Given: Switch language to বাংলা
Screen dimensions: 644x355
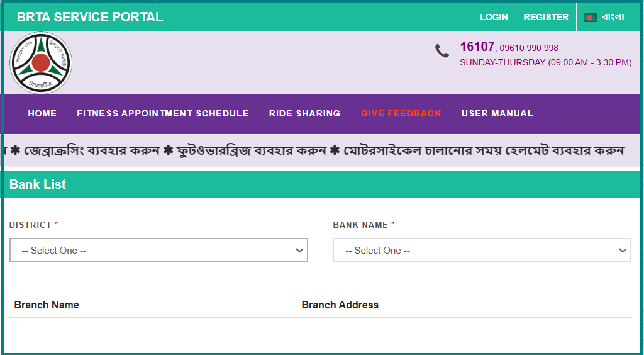Looking at the screenshot, I should coord(613,17).
